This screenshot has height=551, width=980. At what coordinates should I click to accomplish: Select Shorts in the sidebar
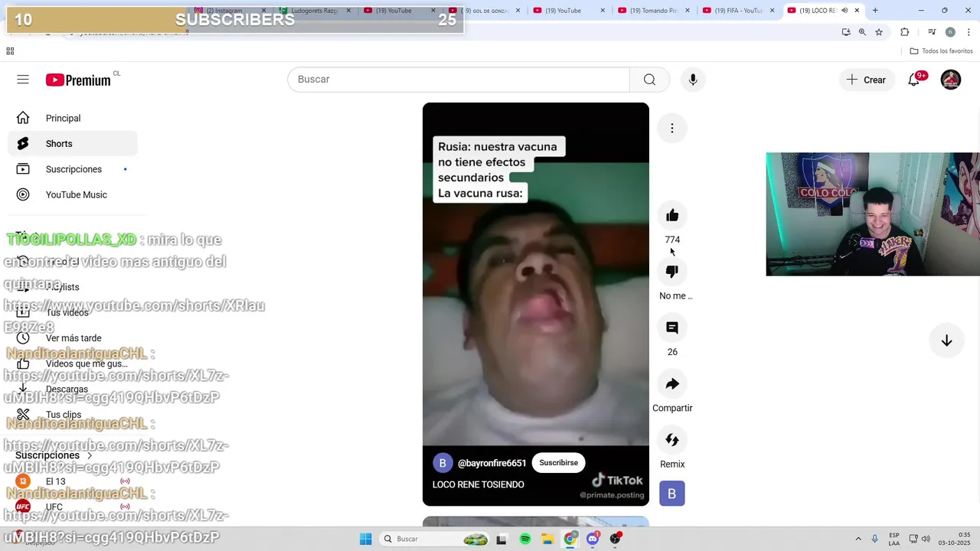tap(73, 144)
